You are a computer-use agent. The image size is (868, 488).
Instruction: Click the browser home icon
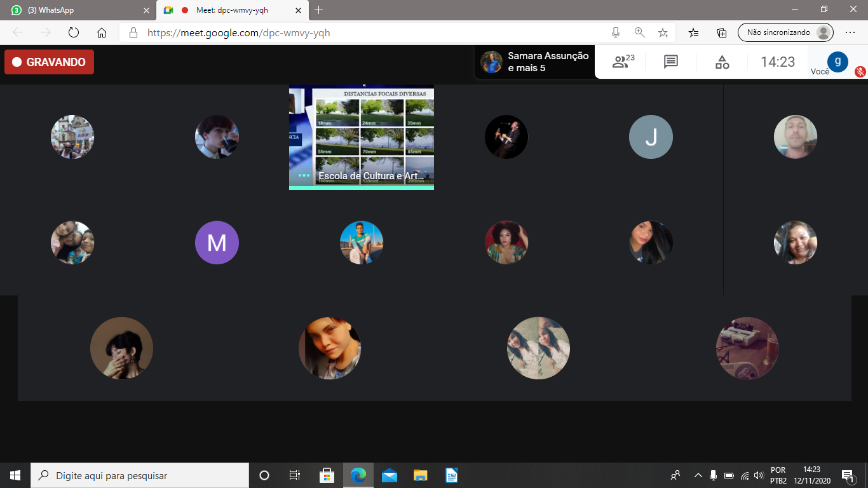[102, 33]
